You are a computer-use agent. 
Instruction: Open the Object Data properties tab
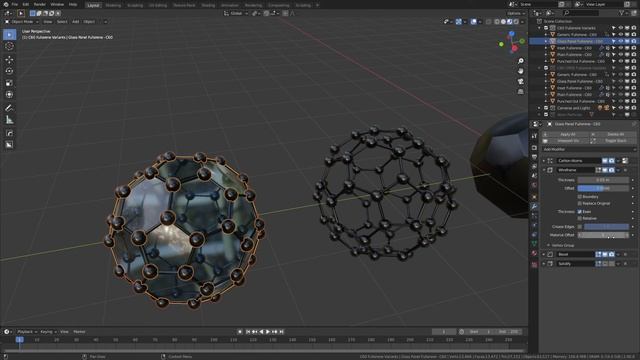click(534, 244)
